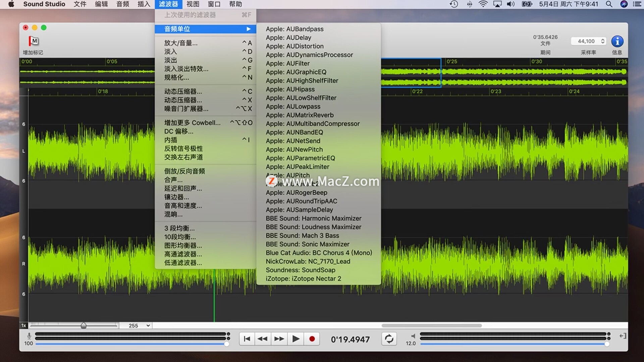Choose 淡入 fade in filter
The image size is (644, 362).
205,52
